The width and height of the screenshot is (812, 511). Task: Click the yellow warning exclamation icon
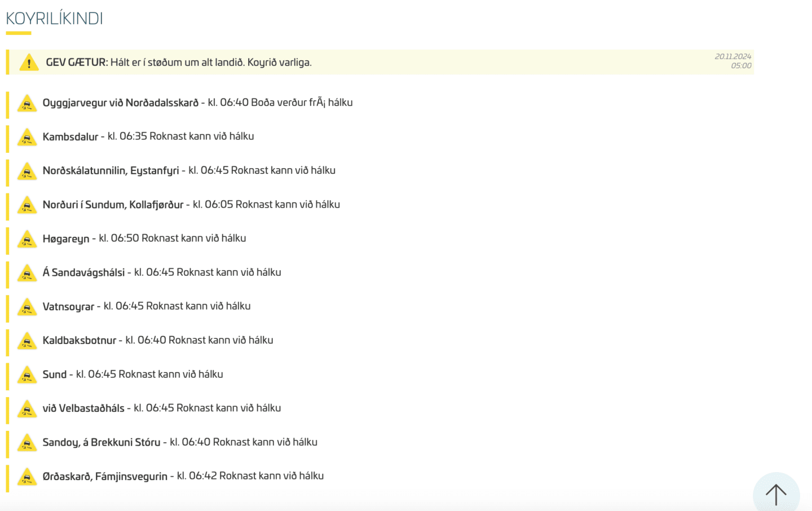click(29, 62)
